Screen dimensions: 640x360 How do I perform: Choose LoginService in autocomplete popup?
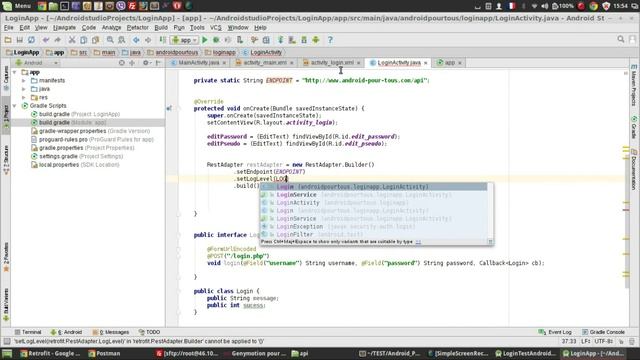click(x=373, y=195)
